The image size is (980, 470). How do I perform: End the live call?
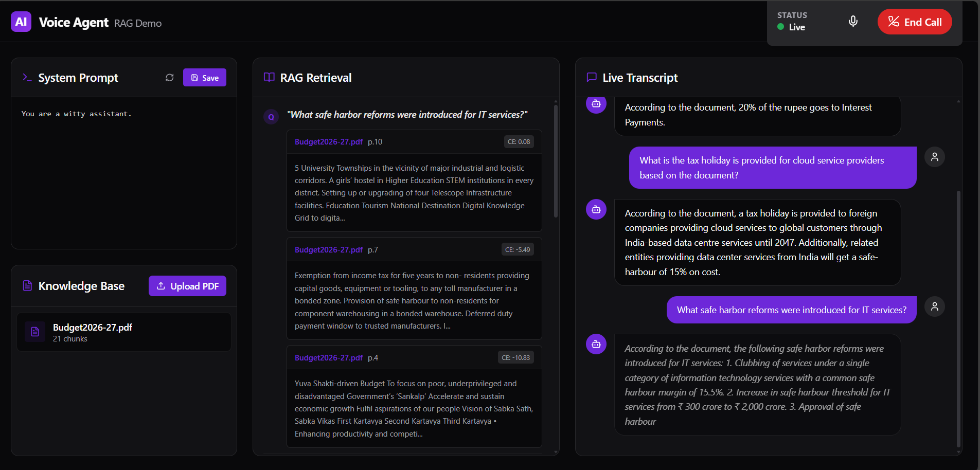914,22
